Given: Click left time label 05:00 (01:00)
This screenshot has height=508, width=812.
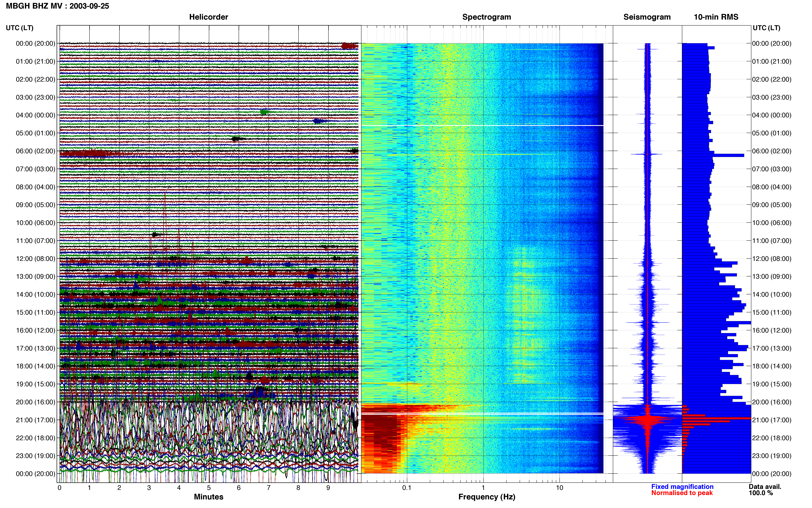Looking at the screenshot, I should coord(36,133).
